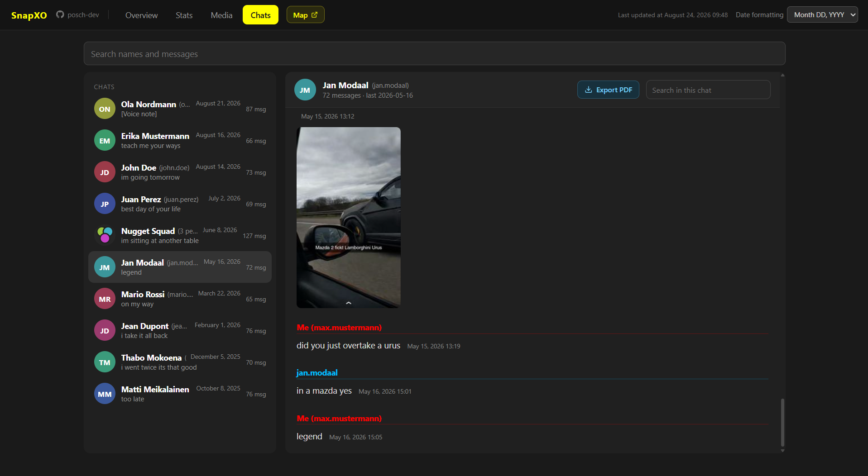868x476 pixels.
Task: Click the JM avatar in chat header
Action: point(305,90)
